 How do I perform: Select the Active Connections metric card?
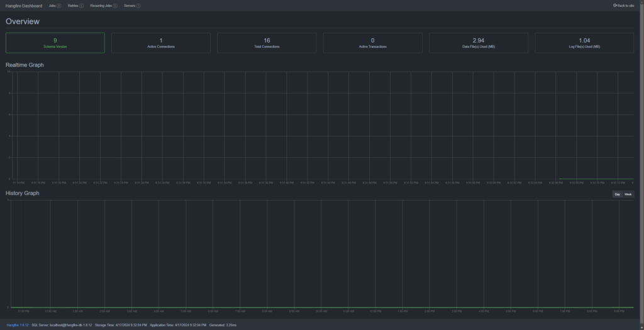[161, 43]
